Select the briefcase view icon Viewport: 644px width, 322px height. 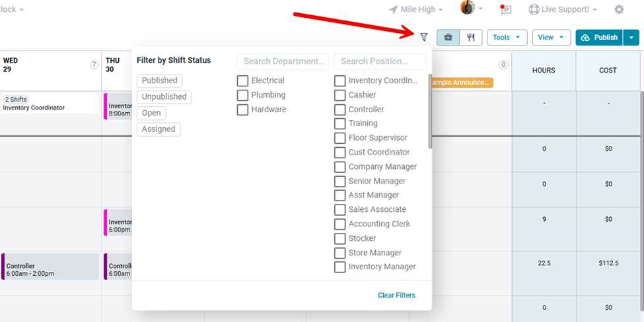click(x=448, y=38)
